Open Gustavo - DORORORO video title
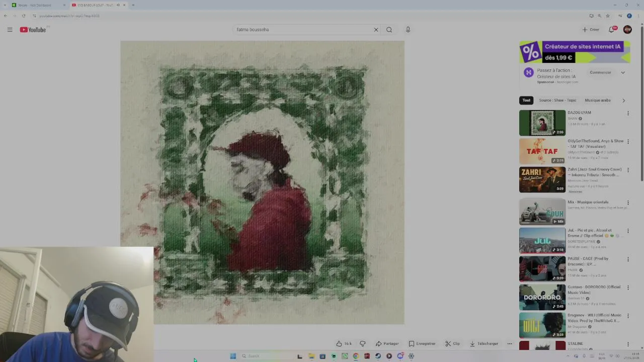Image resolution: width=644 pixels, height=362 pixels. point(594,290)
